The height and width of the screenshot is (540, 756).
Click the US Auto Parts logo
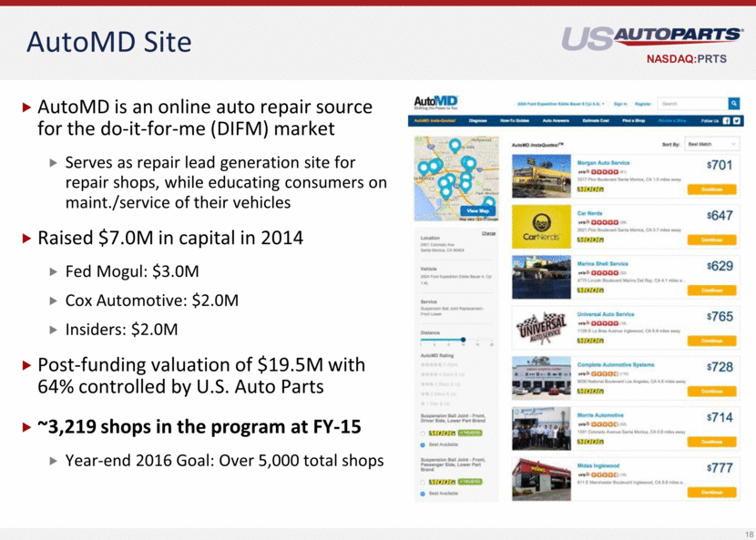pos(652,38)
